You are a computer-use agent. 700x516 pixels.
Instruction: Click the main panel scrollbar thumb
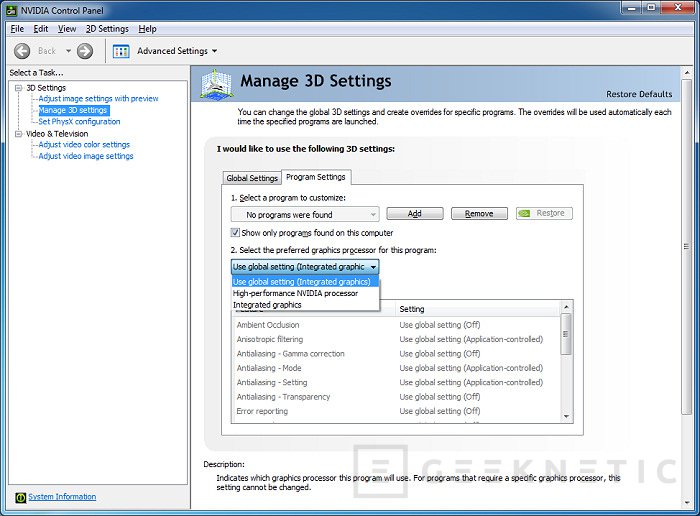coord(687,247)
